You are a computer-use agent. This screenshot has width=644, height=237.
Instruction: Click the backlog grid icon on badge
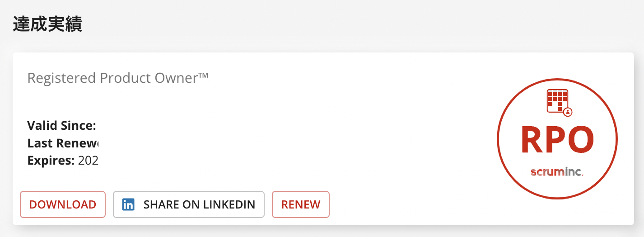click(557, 100)
